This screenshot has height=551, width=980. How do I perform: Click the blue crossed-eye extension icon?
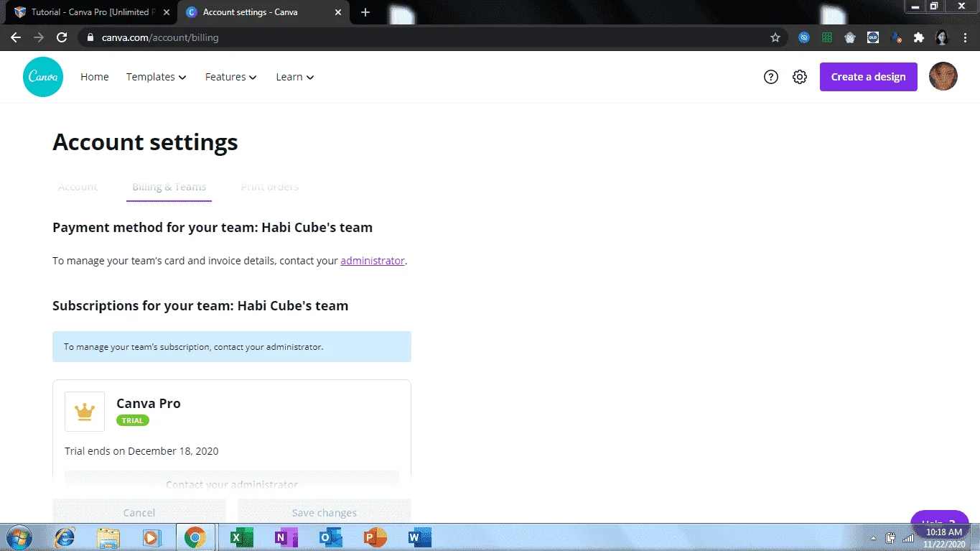804,37
